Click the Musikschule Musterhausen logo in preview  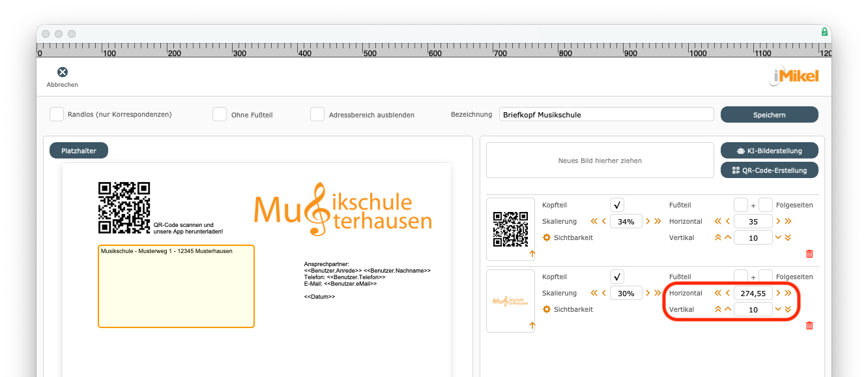pyautogui.click(x=343, y=209)
